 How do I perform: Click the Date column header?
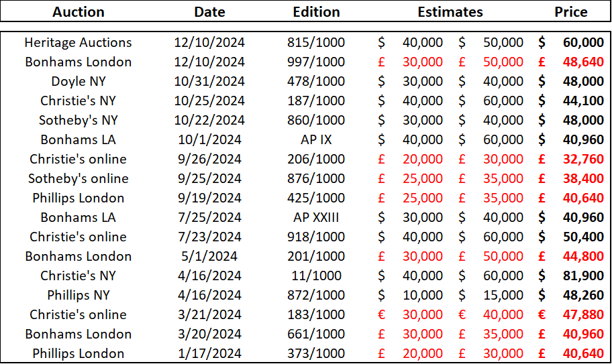coord(209,12)
